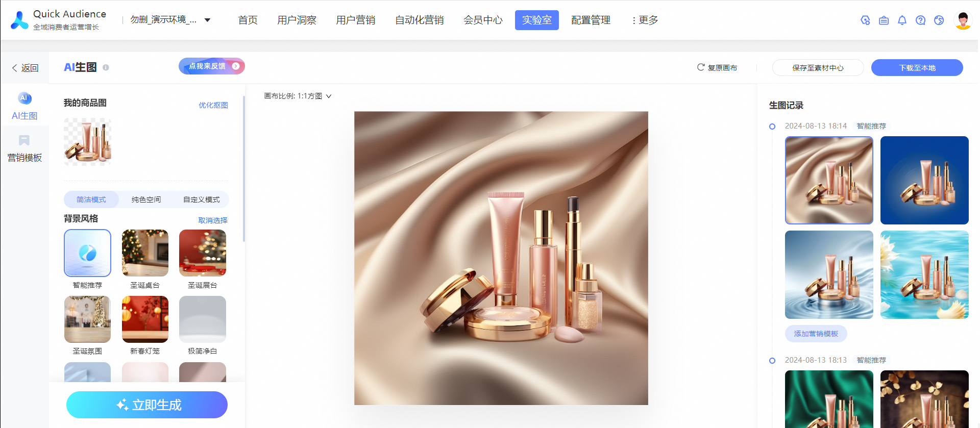Click the 优化抠图 link
The height and width of the screenshot is (428, 980).
(x=213, y=105)
